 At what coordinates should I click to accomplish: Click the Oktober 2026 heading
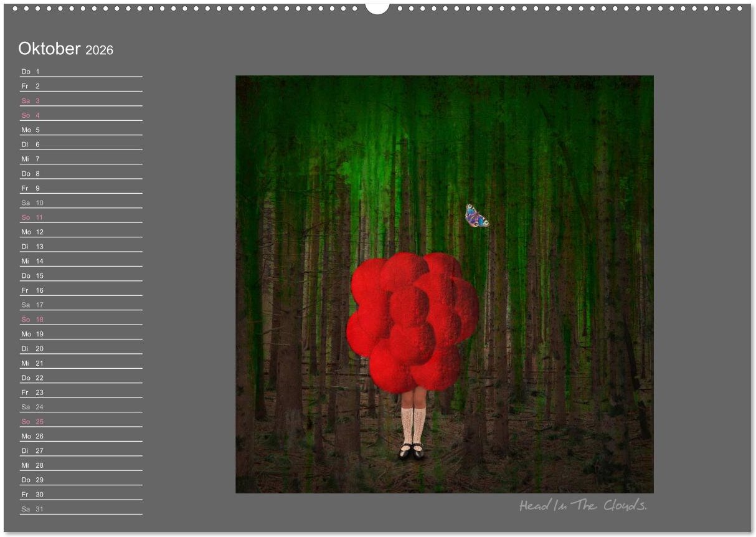pos(65,49)
